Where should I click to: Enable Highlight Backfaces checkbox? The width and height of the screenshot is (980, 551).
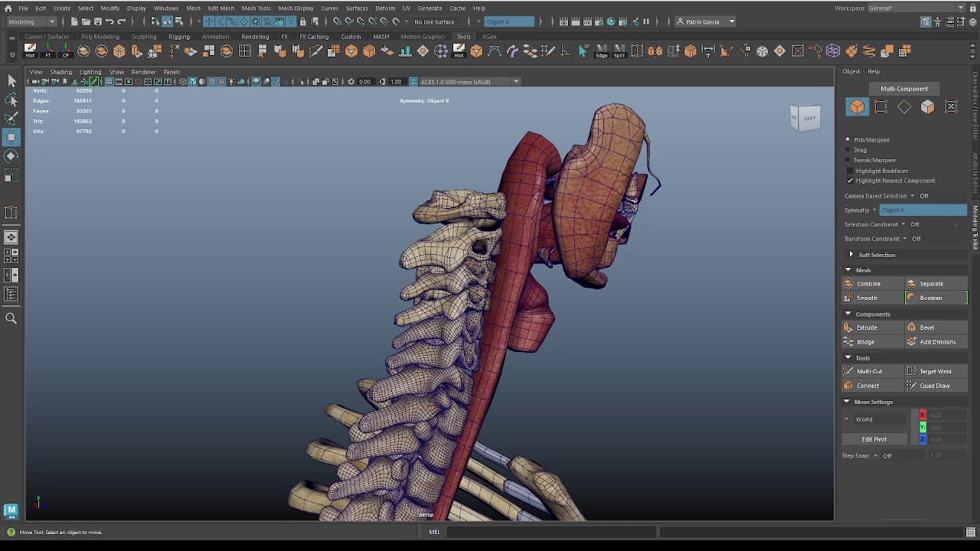[x=850, y=171]
